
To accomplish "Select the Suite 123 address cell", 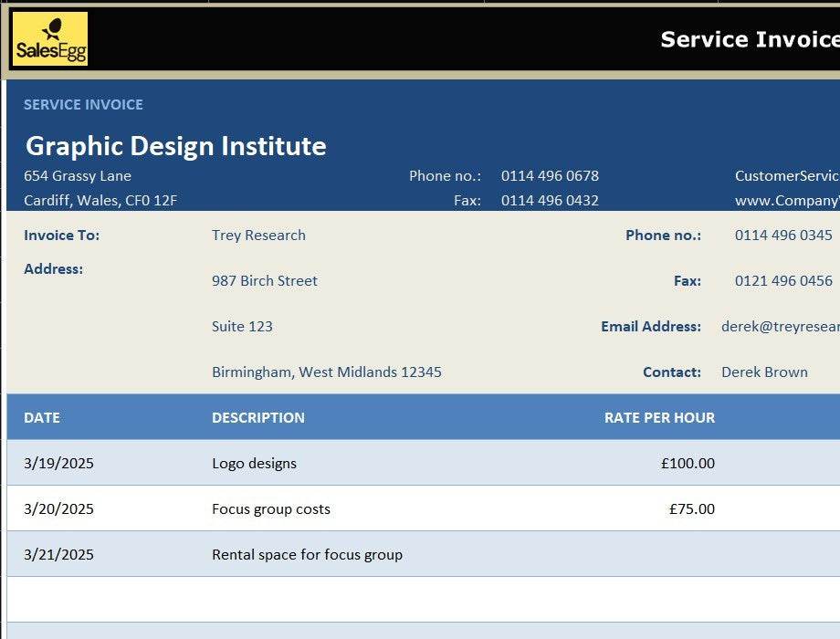I will click(242, 327).
